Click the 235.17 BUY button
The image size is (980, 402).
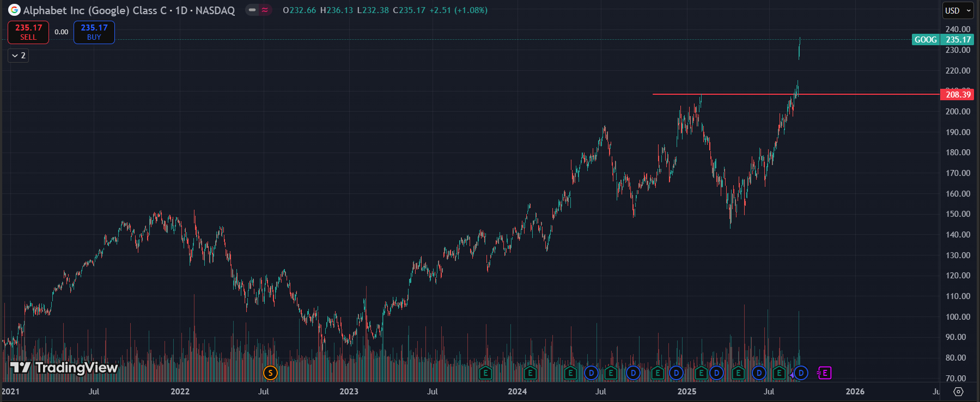point(94,32)
